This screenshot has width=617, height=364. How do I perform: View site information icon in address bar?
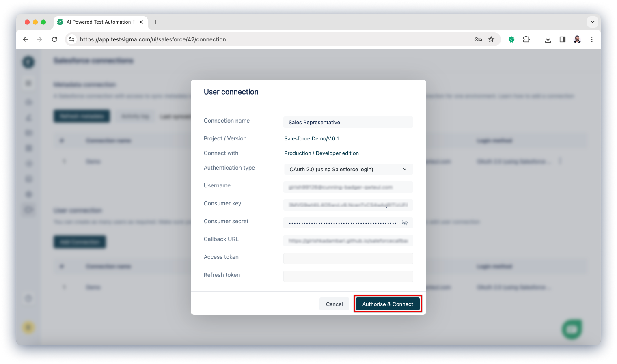[72, 39]
